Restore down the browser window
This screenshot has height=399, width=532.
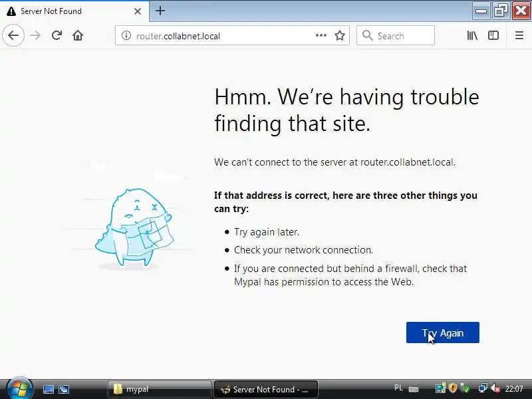[x=501, y=11]
